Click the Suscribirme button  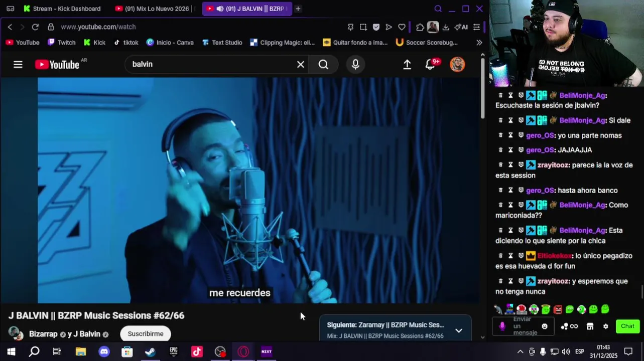[x=146, y=333]
